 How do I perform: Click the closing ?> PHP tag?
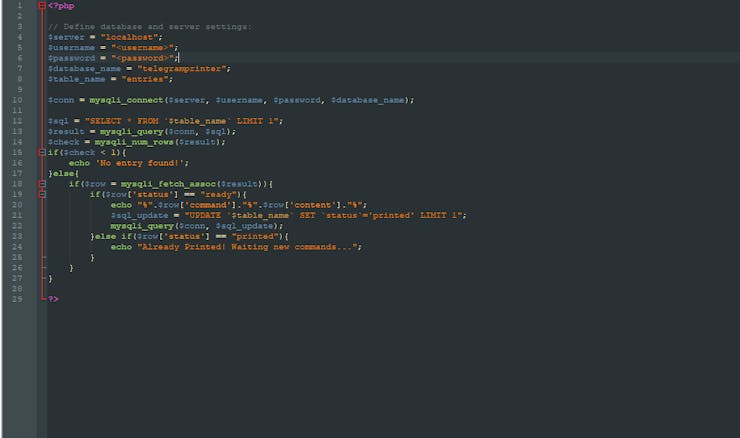click(x=53, y=299)
